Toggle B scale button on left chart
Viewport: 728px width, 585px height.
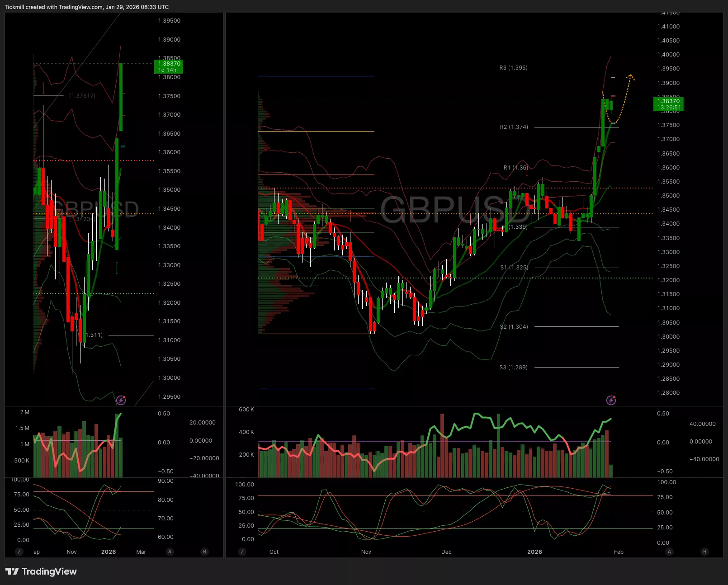click(x=205, y=552)
